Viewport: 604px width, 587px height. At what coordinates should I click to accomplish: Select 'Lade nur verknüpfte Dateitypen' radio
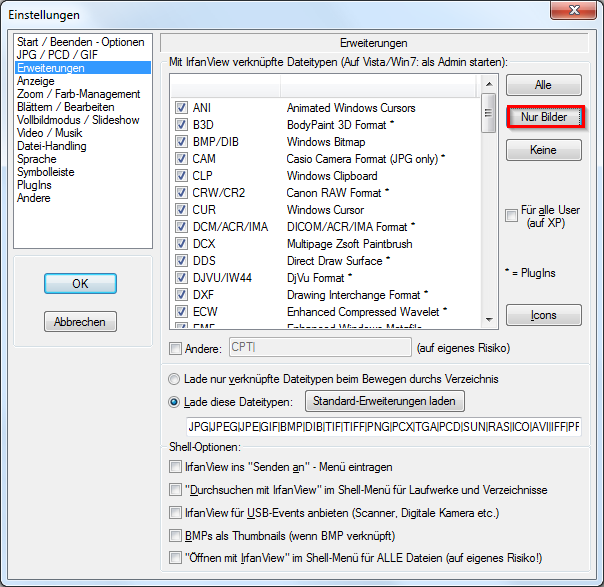[x=174, y=379]
